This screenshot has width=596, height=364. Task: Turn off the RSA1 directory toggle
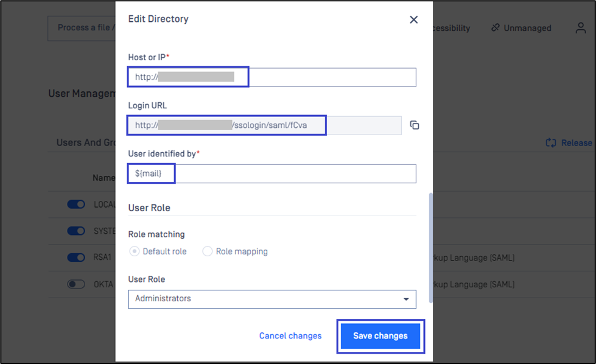pos(76,257)
